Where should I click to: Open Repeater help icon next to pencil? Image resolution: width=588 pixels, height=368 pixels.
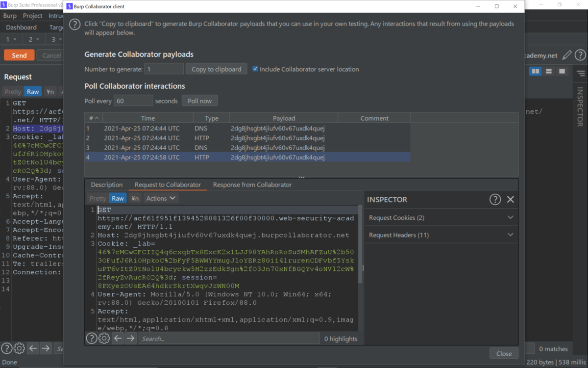pos(580,55)
